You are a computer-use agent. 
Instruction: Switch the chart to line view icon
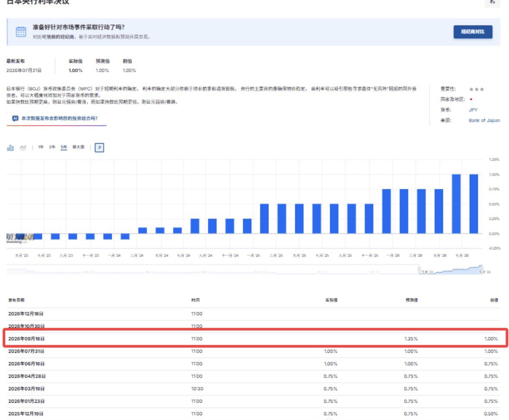point(23,148)
